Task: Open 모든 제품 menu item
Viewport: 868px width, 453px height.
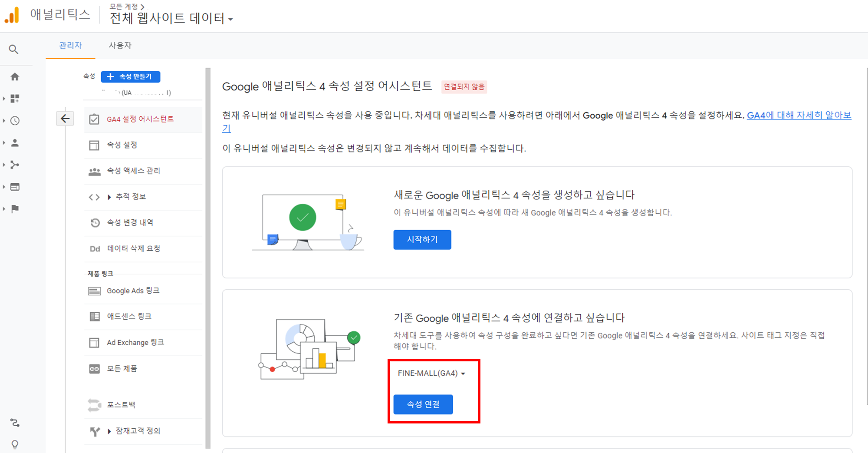Action: tap(143, 369)
